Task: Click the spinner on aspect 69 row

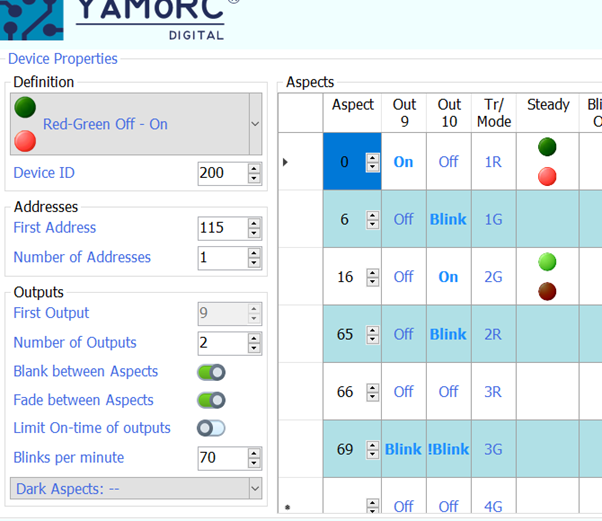Action: coord(372,449)
